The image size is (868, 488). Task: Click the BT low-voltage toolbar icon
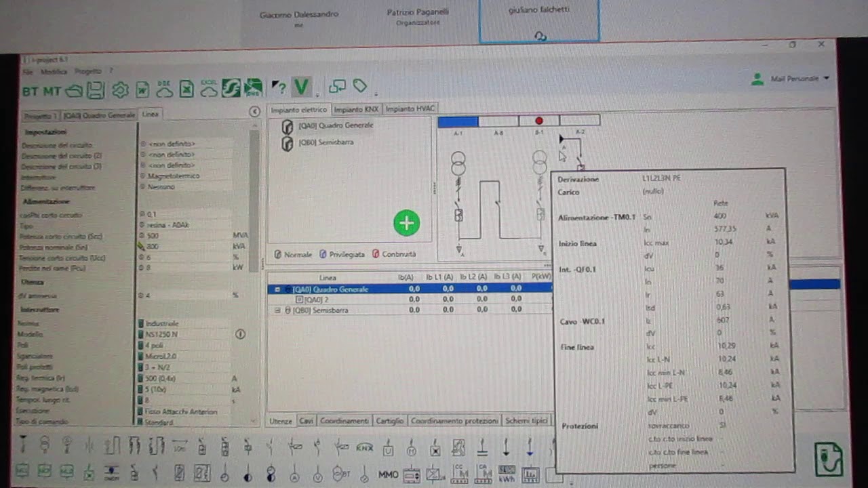tap(31, 90)
